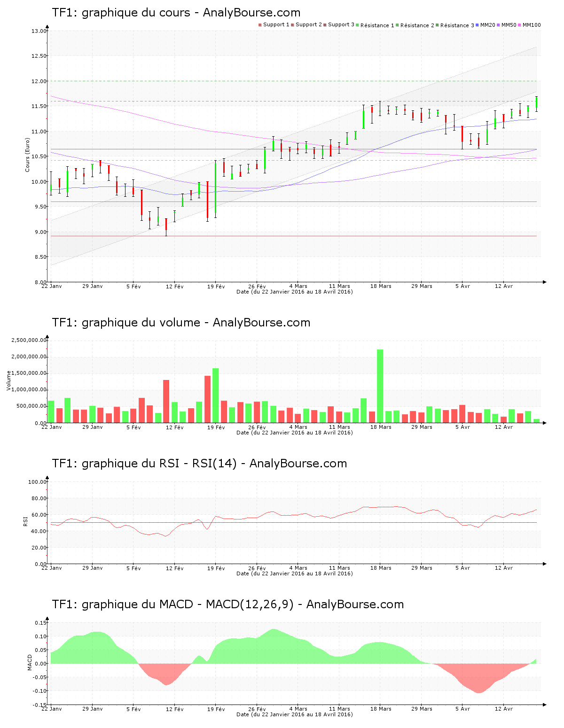Click the 500,000.00 volume axis value

point(31,406)
